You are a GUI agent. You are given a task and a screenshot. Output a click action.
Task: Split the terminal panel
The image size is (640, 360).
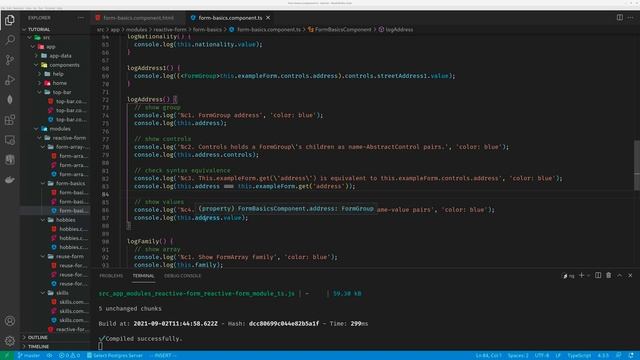coord(598,276)
